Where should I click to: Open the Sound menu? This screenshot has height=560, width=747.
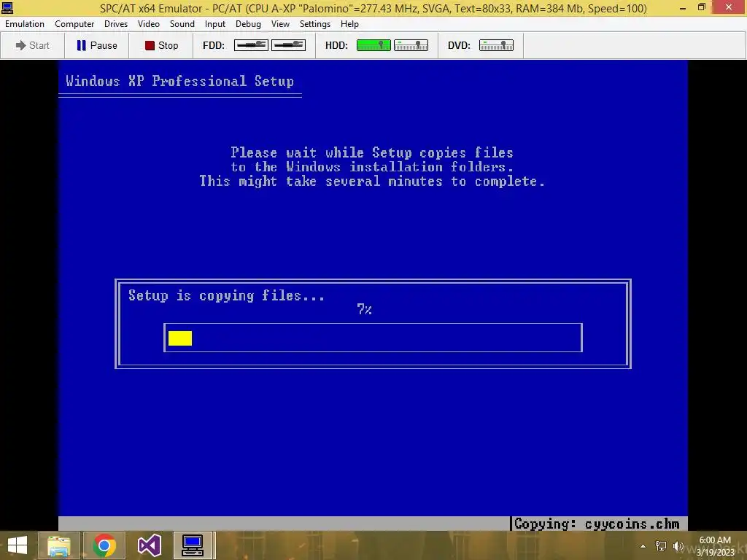pos(182,24)
